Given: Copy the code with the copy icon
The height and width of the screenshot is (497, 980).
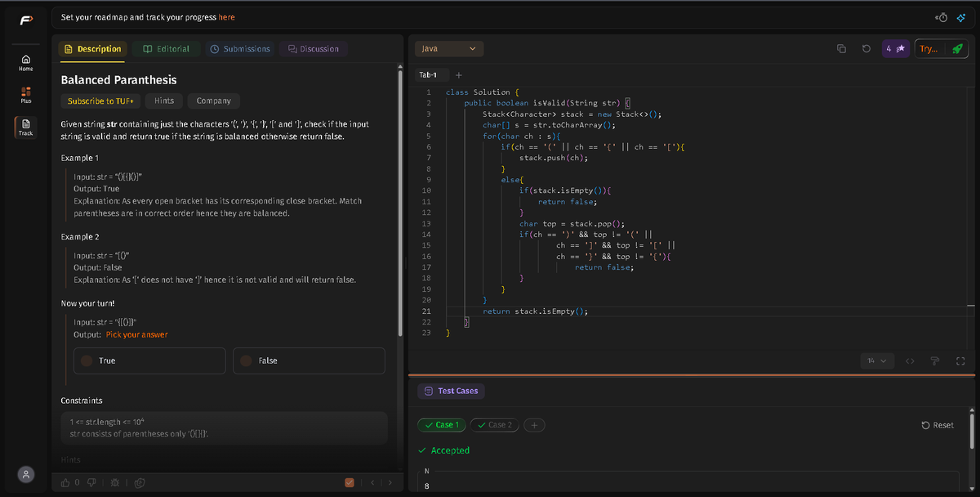Looking at the screenshot, I should 841,49.
